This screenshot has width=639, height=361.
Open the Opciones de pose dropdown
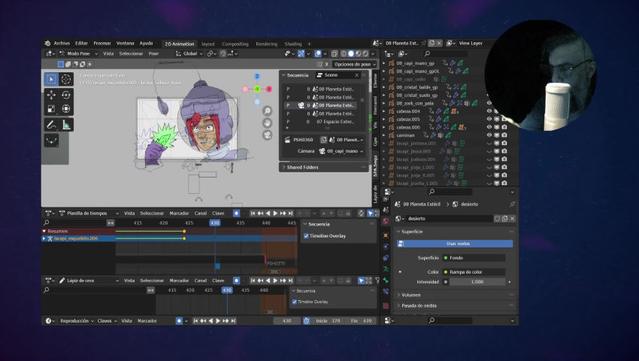(x=355, y=64)
